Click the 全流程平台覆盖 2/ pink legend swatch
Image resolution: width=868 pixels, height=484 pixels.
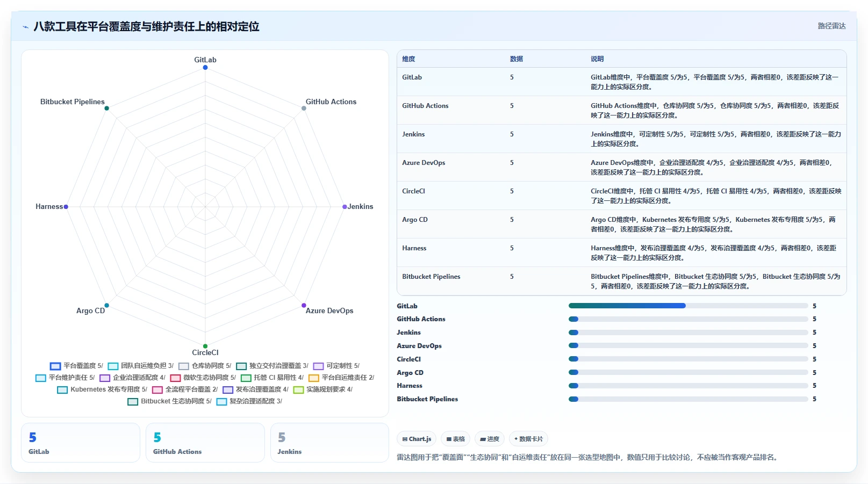pos(157,390)
